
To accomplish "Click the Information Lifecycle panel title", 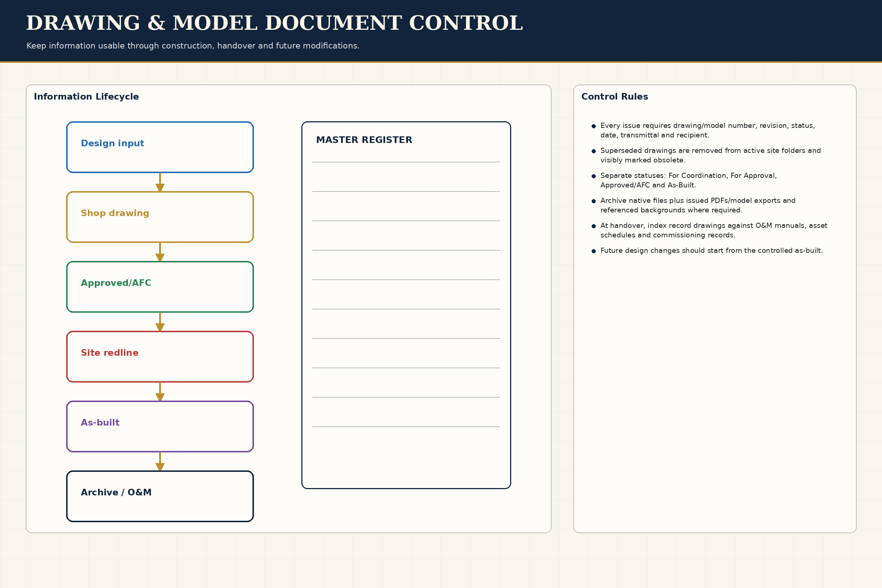I will tap(86, 96).
